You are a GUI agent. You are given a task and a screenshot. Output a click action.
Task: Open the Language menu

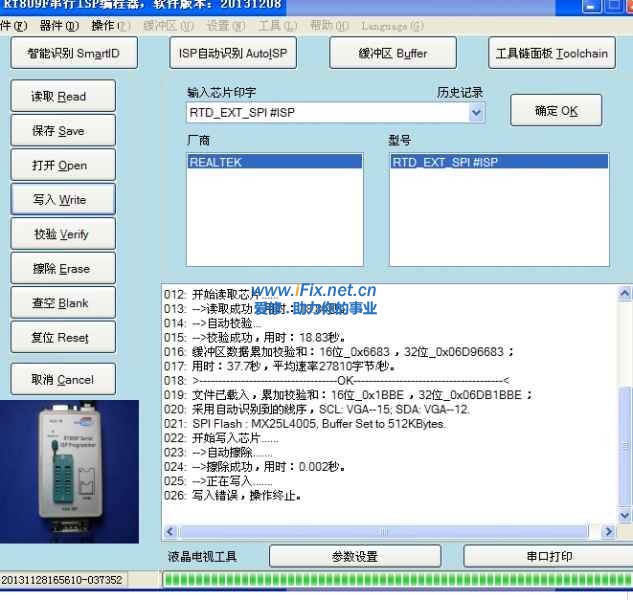(392, 26)
